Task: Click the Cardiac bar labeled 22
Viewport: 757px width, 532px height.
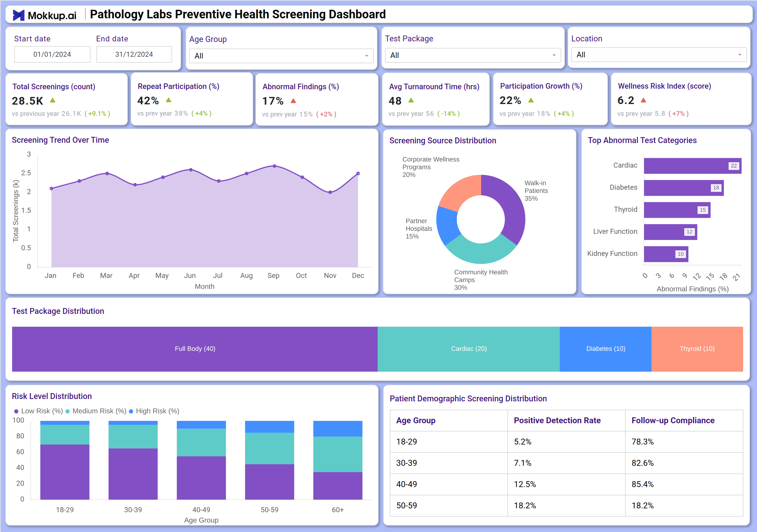Action: pos(692,166)
